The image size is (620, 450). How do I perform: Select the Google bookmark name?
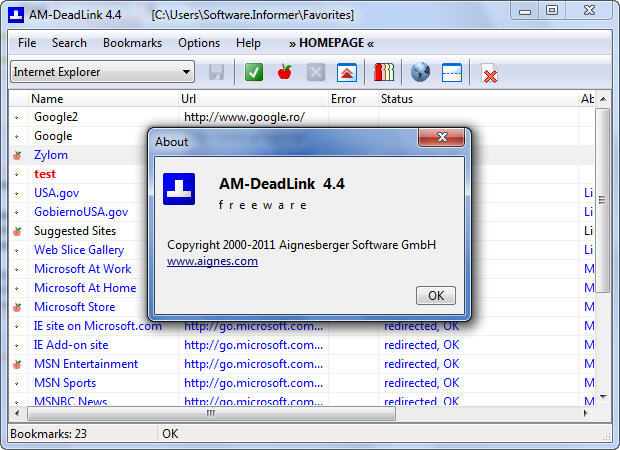click(x=53, y=136)
